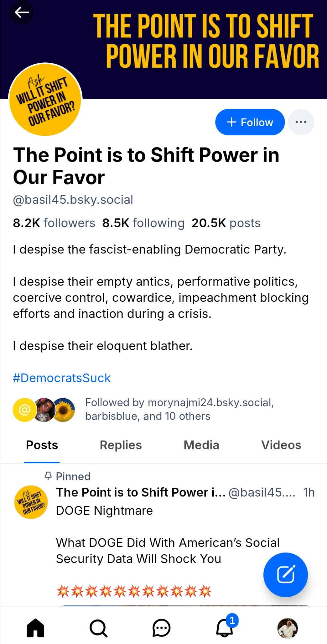Switch to the Videos tab
This screenshot has width=327, height=644.
click(x=281, y=445)
